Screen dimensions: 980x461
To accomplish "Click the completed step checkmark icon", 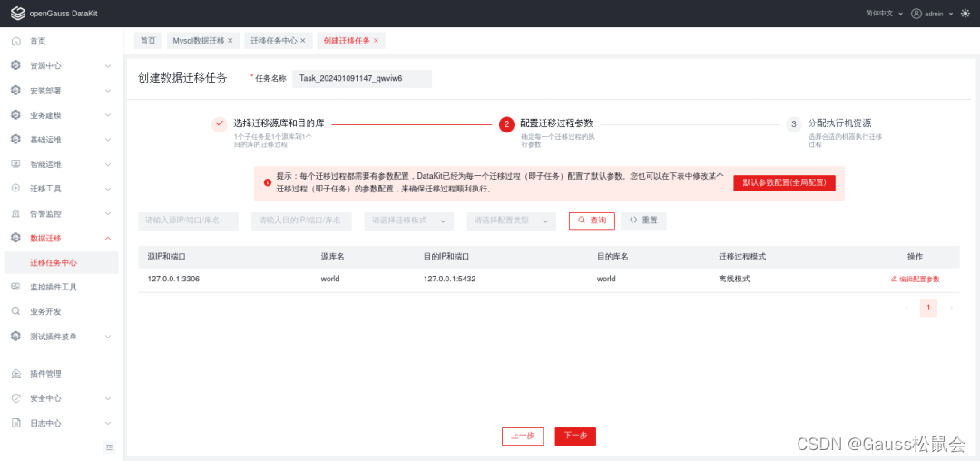I will click(219, 123).
